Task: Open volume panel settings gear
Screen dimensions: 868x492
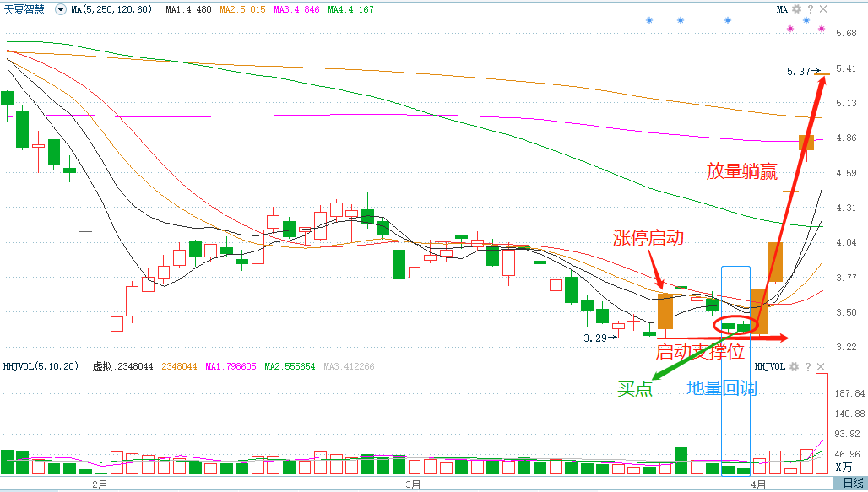Action: [794, 366]
